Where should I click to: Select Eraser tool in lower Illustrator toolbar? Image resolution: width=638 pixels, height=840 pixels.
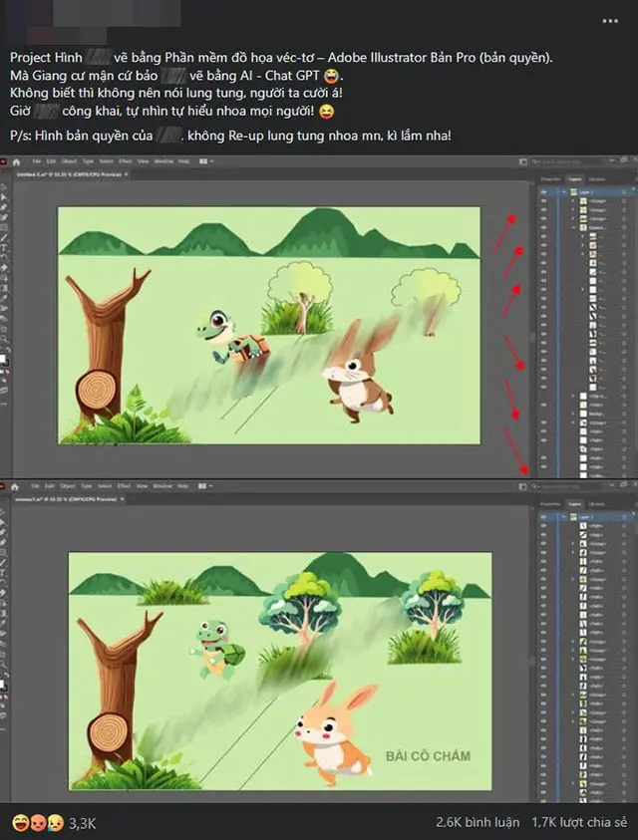[3, 593]
